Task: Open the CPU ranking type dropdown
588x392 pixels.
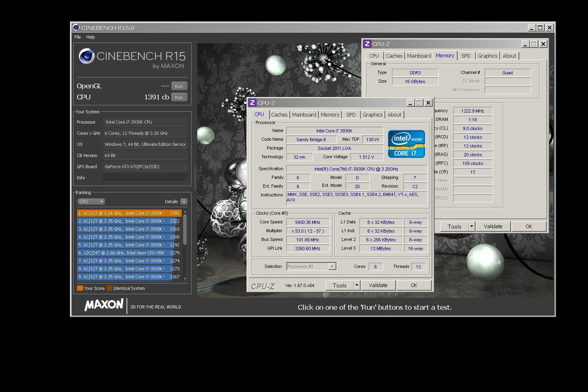Action: tap(91, 202)
